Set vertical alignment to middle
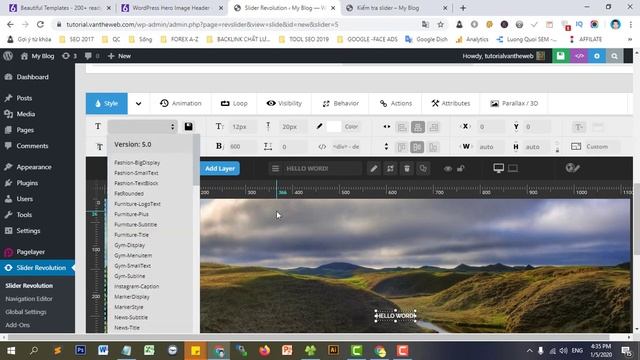This screenshot has width=640, height=360. [x=417, y=147]
